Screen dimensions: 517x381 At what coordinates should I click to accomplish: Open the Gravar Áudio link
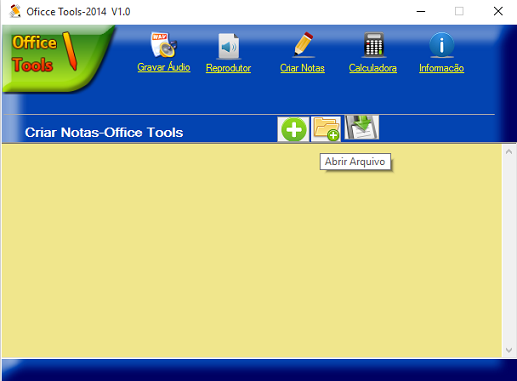click(x=164, y=67)
